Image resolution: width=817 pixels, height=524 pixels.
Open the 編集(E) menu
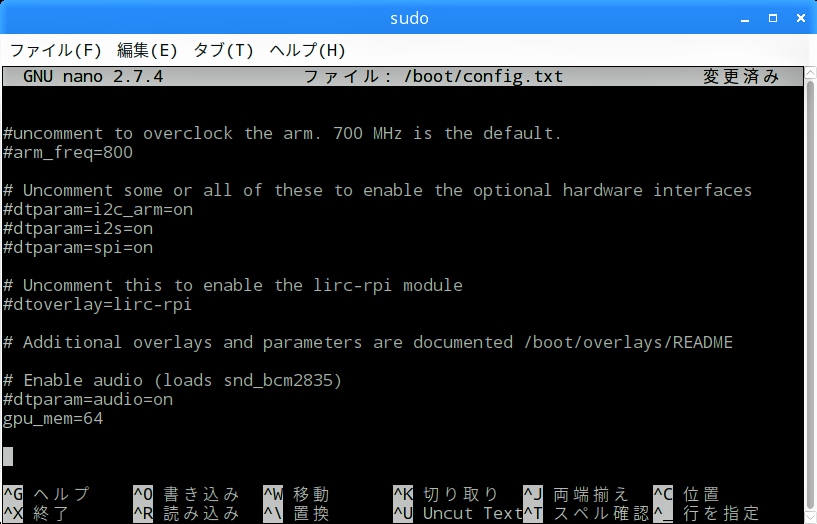(147, 50)
